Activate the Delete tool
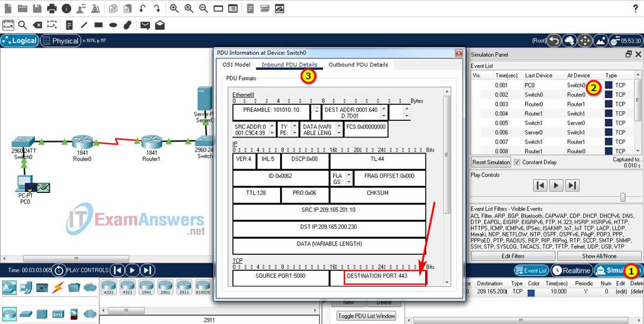The width and height of the screenshot is (644, 324). (37, 25)
